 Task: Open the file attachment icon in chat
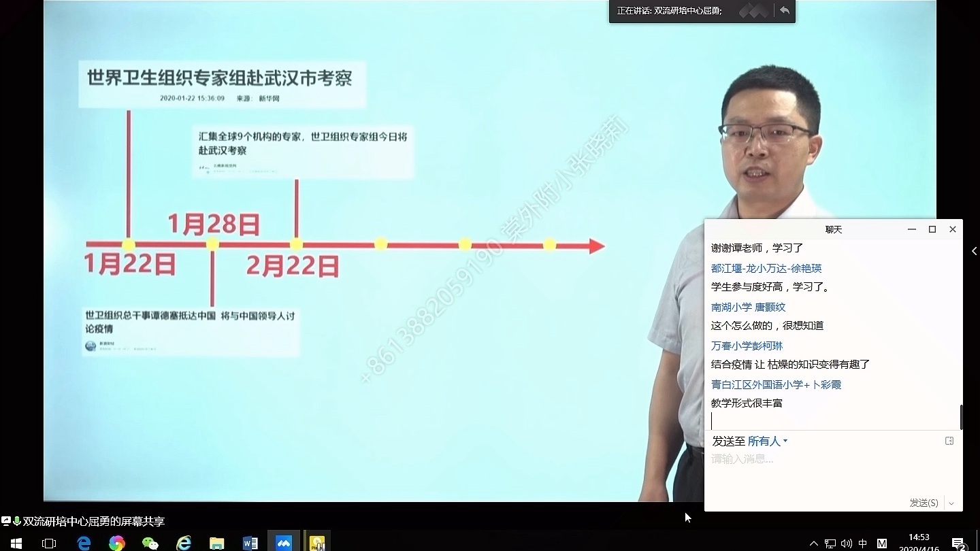(949, 441)
